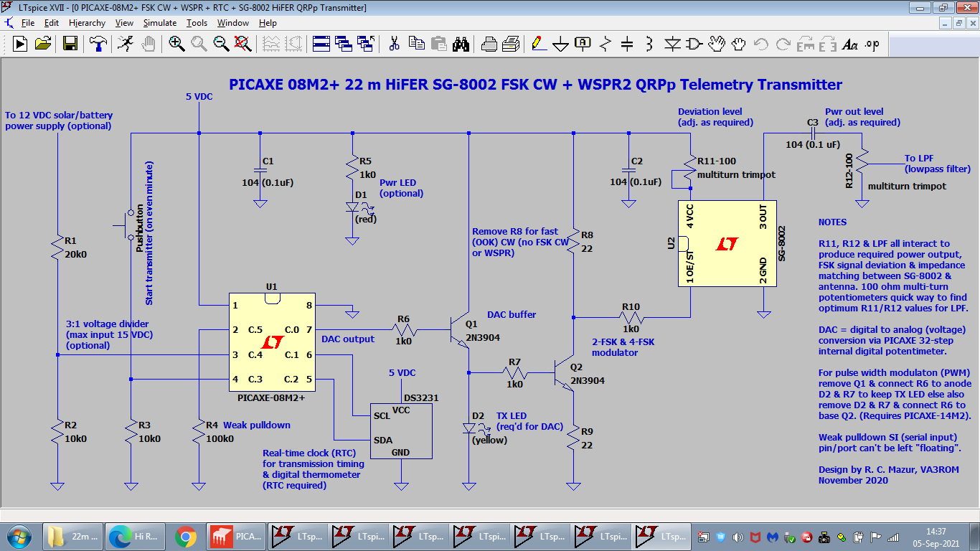Choose the Capacitor placement tool
980x551 pixels.
(627, 44)
